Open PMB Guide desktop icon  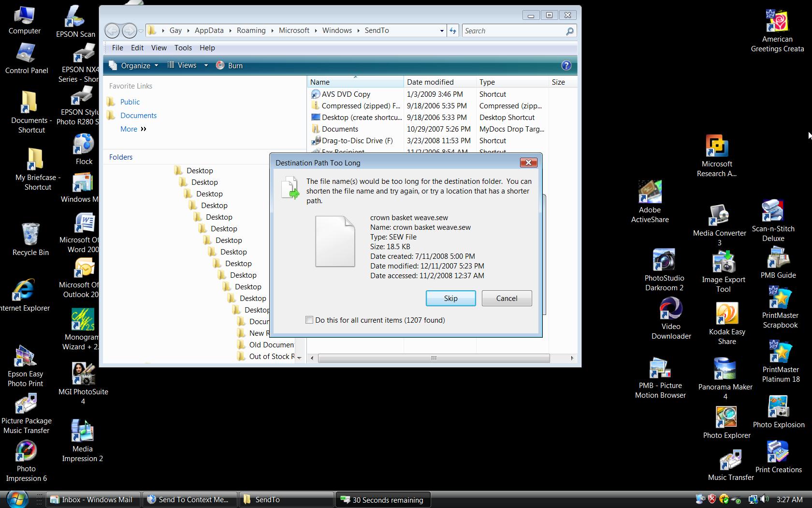pos(778,263)
